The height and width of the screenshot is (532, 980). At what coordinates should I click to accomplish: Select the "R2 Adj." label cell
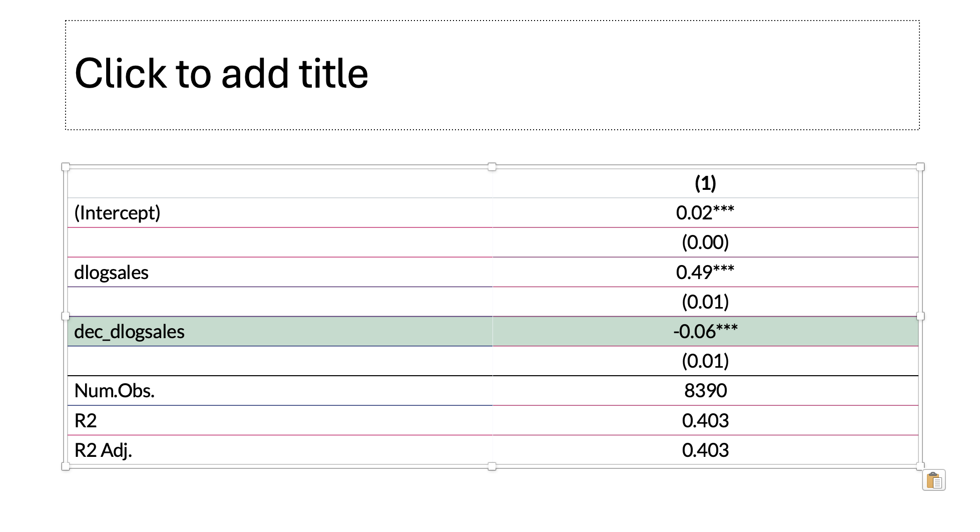coord(279,450)
